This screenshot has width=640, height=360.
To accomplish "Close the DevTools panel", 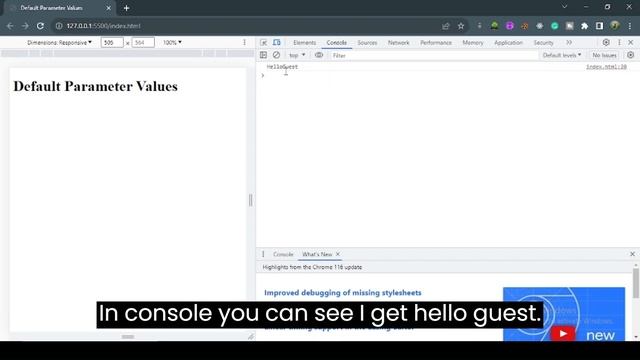I will (x=631, y=42).
